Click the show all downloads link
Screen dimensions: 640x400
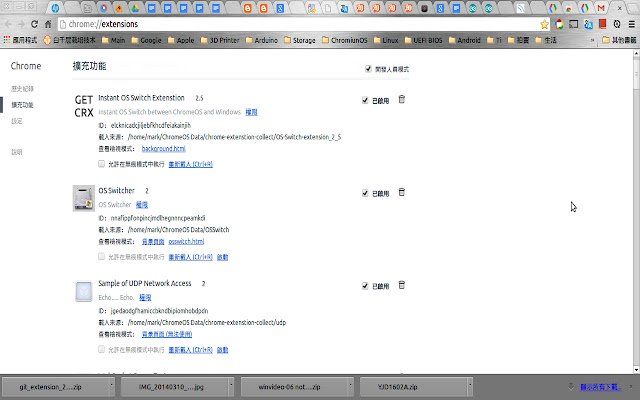pyautogui.click(x=600, y=387)
